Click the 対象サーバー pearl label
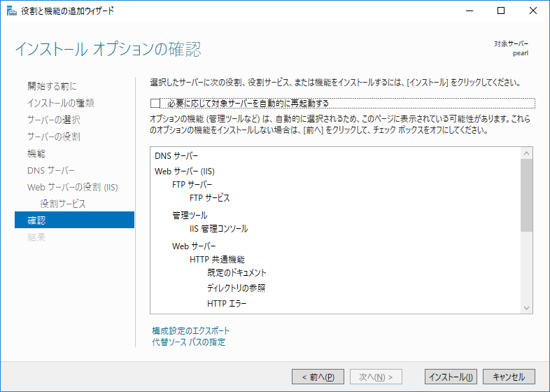550x392 pixels. click(511, 48)
